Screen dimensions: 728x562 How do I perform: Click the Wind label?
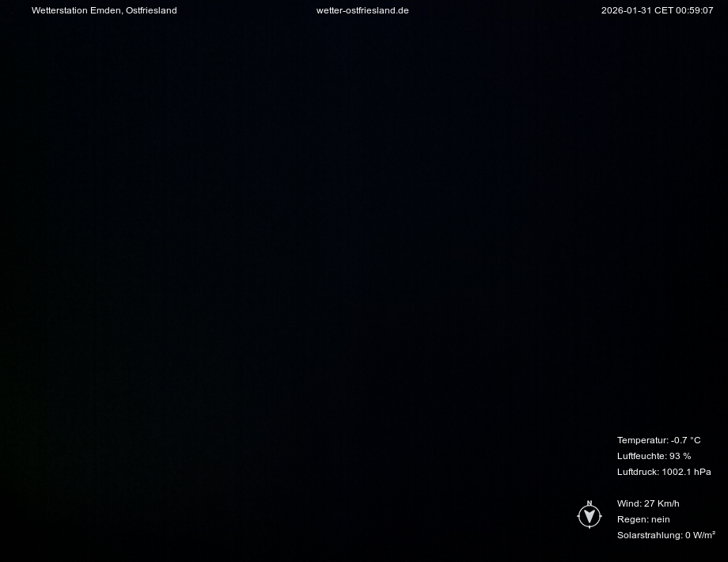(x=629, y=503)
